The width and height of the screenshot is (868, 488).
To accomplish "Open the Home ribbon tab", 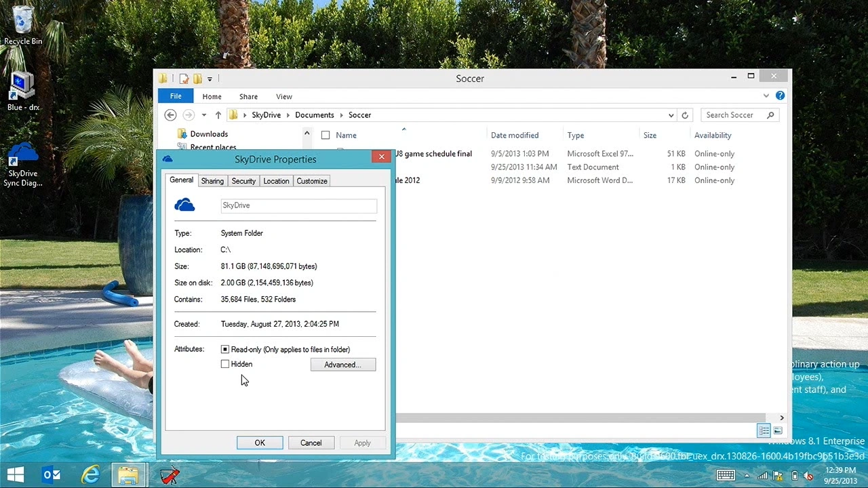I will click(x=212, y=96).
